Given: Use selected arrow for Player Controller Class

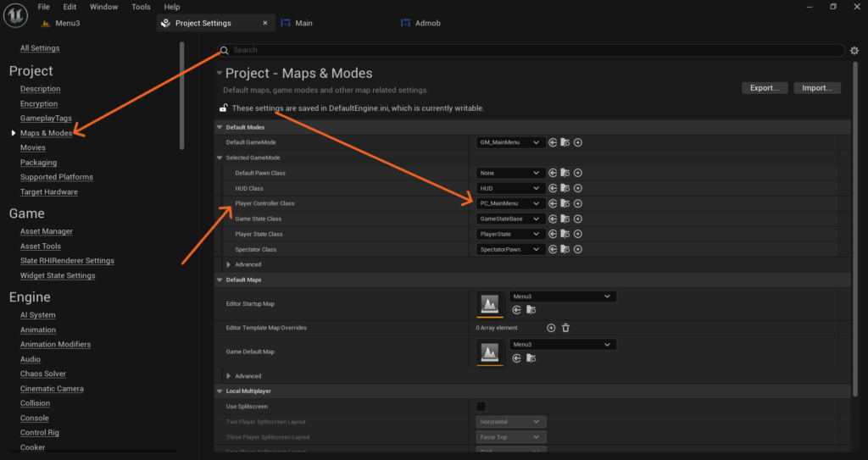Looking at the screenshot, I should (x=553, y=203).
